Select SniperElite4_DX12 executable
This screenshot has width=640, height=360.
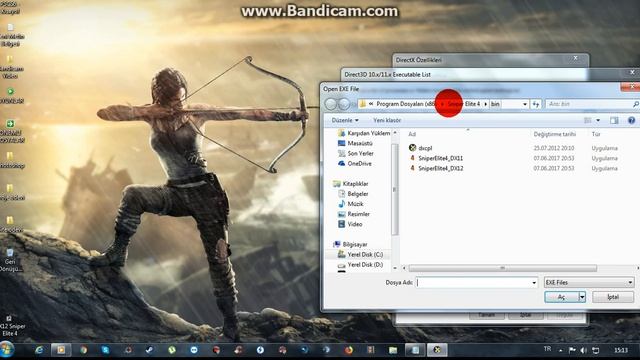pos(440,168)
